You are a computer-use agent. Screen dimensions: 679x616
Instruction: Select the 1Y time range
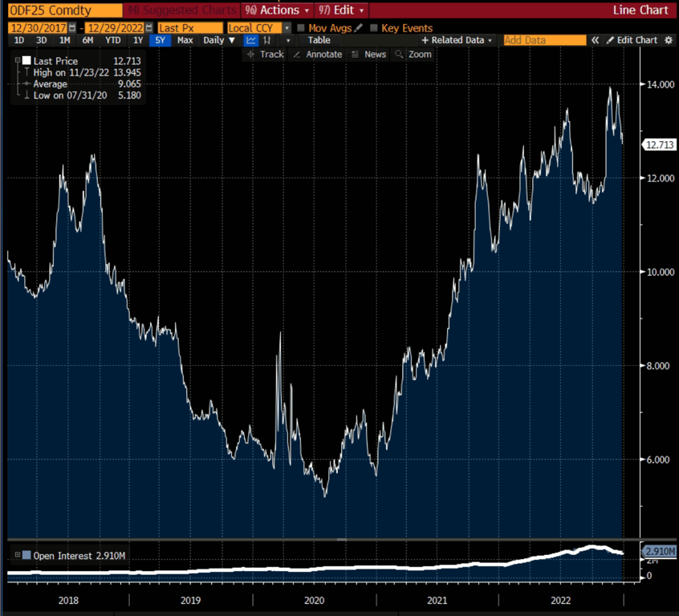pyautogui.click(x=138, y=40)
